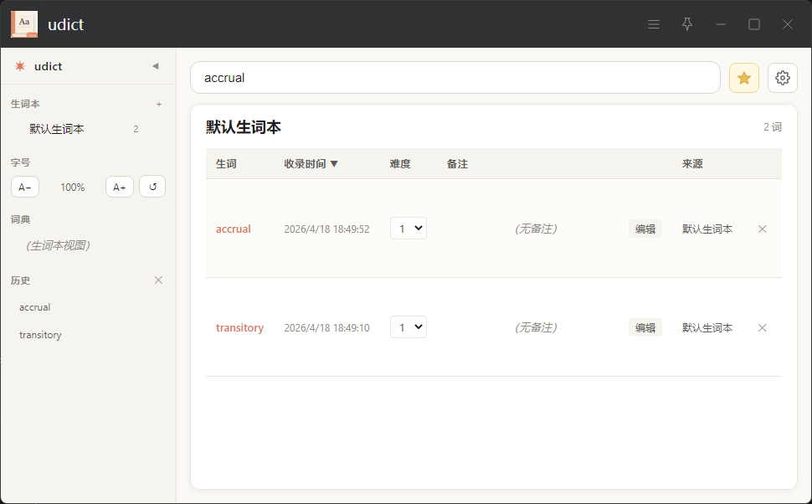Clear history with the X icon
The height and width of the screenshot is (504, 812).
[158, 280]
